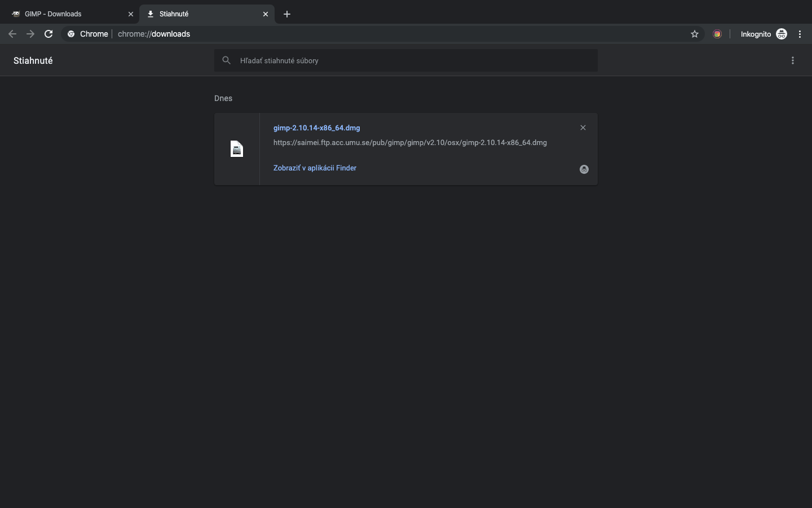Select the Stiahnuté tab

(x=206, y=14)
